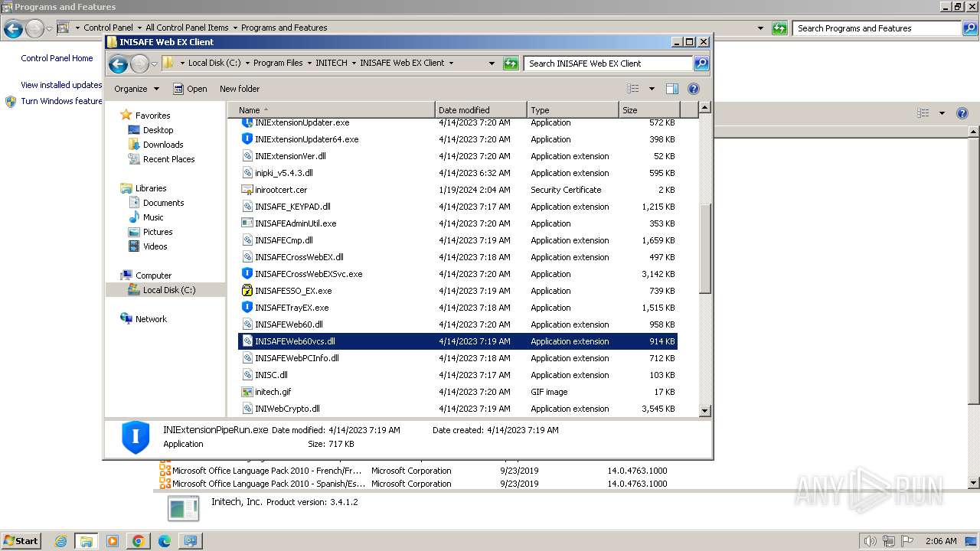Viewport: 980px width, 551px height.
Task: Sort by Type column header
Action: (573, 110)
